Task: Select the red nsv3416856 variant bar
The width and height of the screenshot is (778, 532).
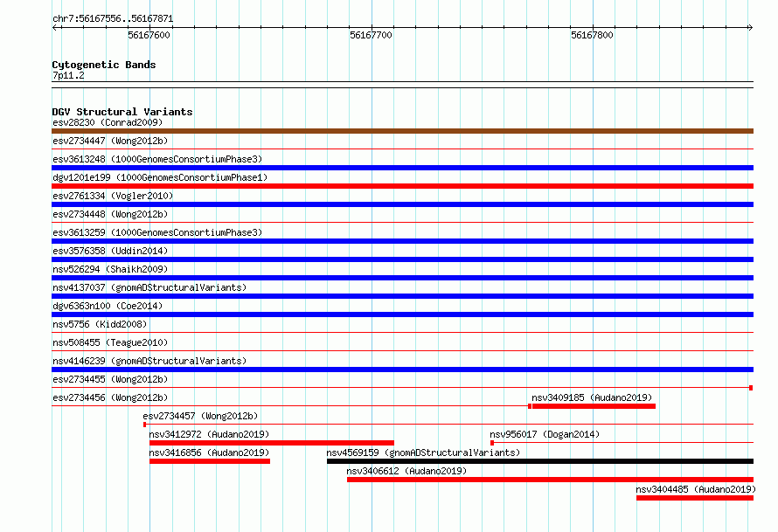Action: pos(210,461)
